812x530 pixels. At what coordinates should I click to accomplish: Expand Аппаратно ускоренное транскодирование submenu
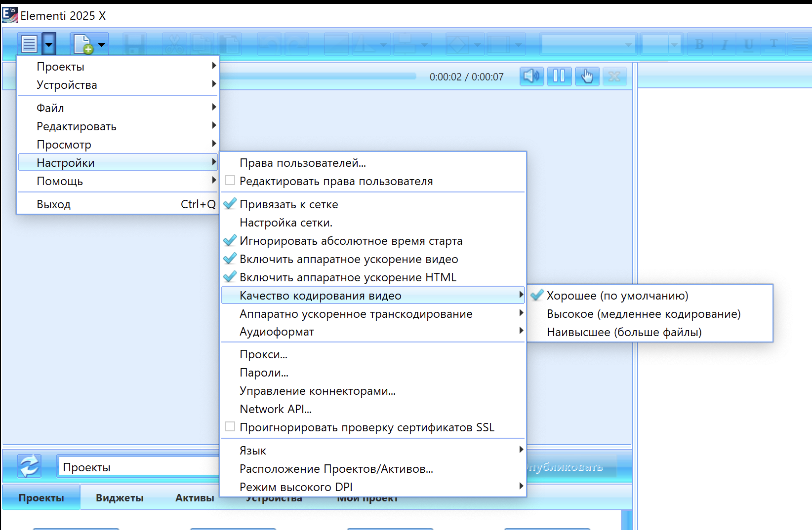(373, 314)
